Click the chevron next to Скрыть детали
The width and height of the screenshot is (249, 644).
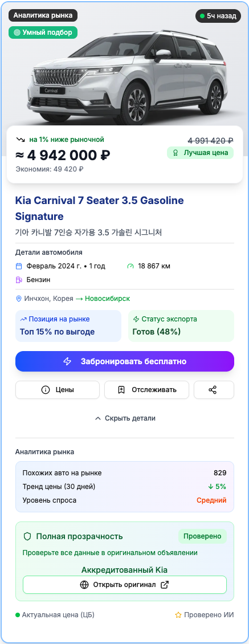98,418
